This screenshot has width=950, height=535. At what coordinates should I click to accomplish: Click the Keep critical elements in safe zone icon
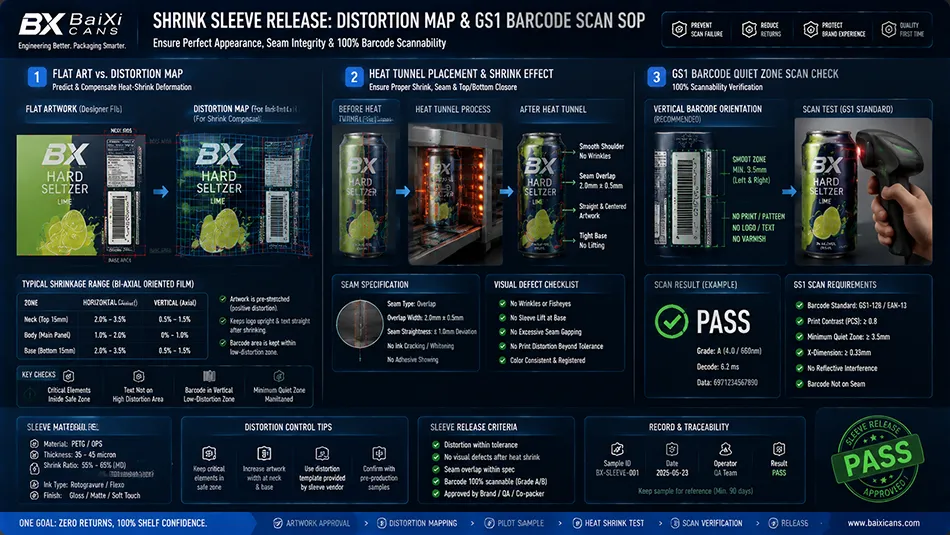pos(209,453)
